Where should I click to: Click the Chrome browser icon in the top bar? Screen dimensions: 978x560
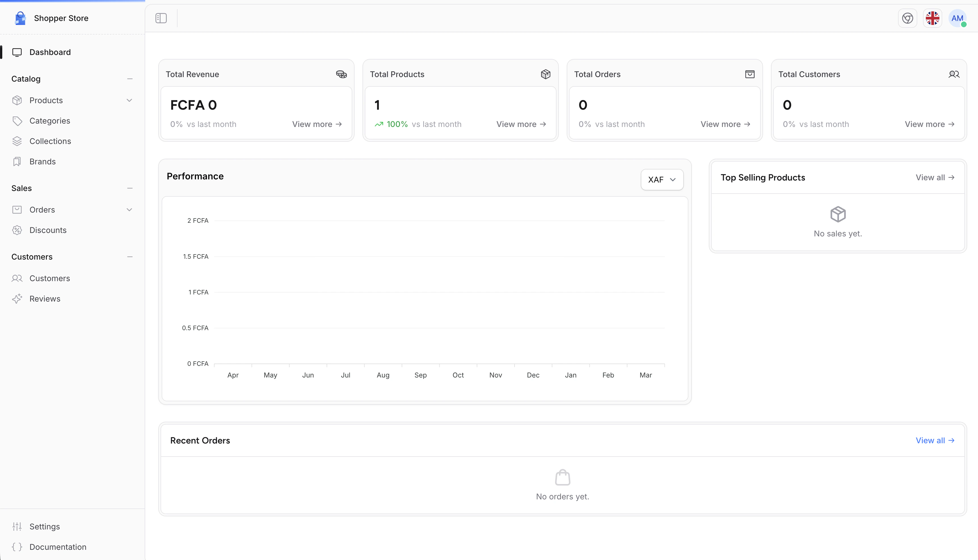click(908, 18)
